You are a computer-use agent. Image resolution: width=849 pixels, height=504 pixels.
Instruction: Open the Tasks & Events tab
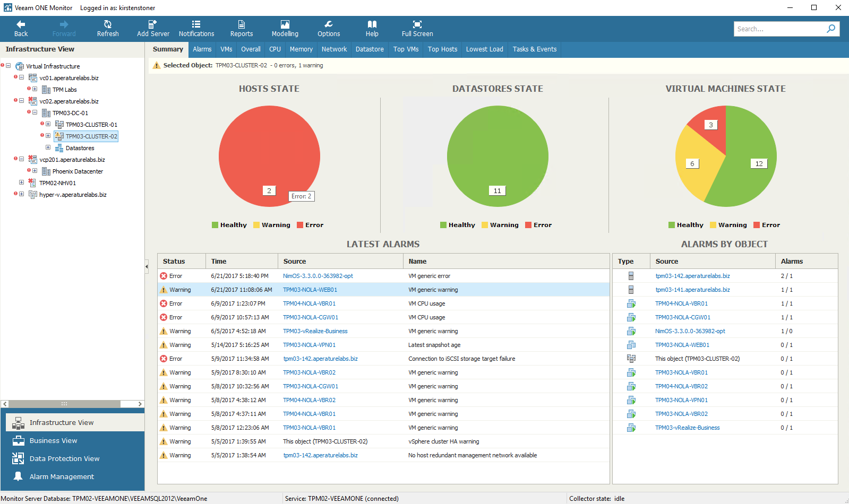(x=534, y=49)
